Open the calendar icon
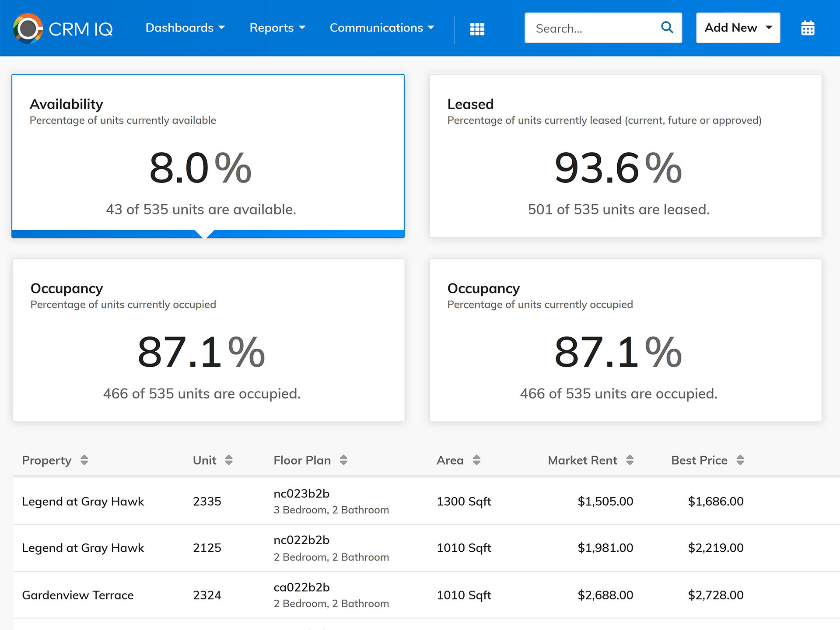The height and width of the screenshot is (630, 840). pyautogui.click(x=807, y=28)
